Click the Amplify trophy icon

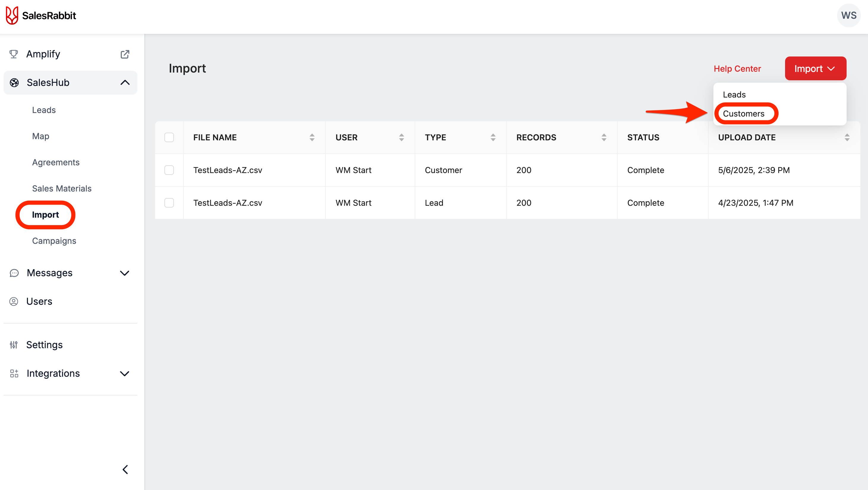pyautogui.click(x=13, y=54)
